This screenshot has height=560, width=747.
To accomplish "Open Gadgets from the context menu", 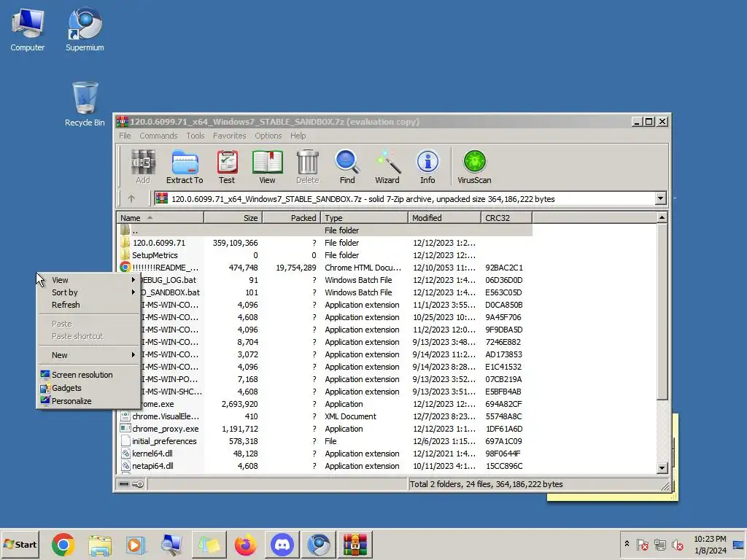I will pyautogui.click(x=88, y=388).
